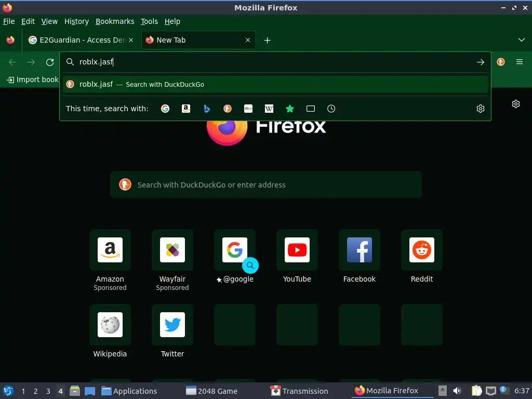
Task: Open the Bookmarks menu
Action: (115, 21)
